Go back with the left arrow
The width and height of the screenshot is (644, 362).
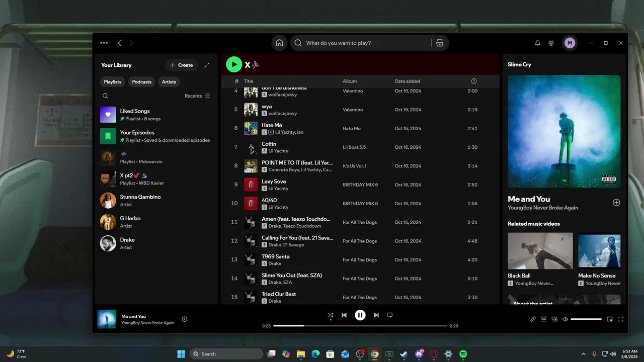coord(120,43)
